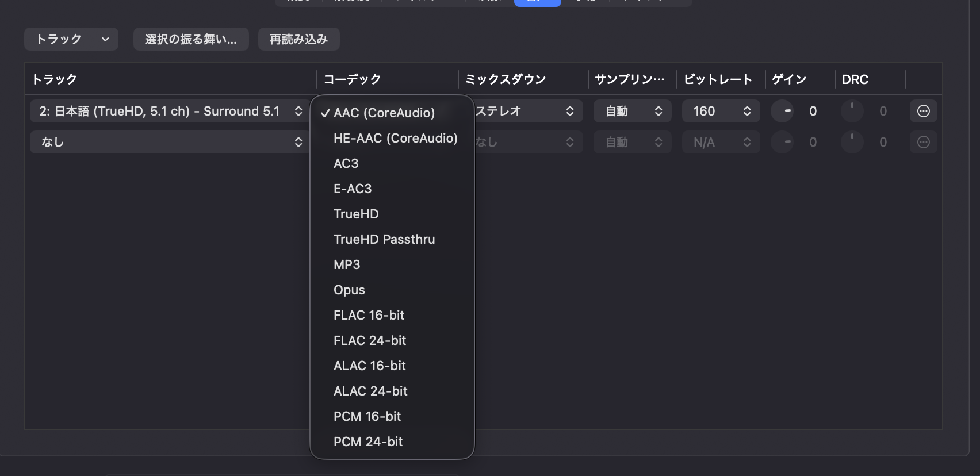Viewport: 980px width, 476px height.
Task: Select ALAC 16-bit codec option
Action: pos(370,366)
